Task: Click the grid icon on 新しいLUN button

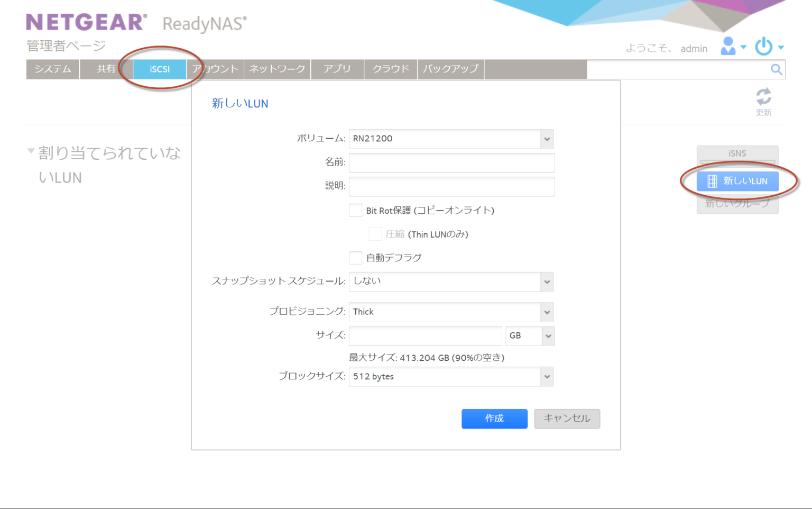Action: tap(713, 181)
